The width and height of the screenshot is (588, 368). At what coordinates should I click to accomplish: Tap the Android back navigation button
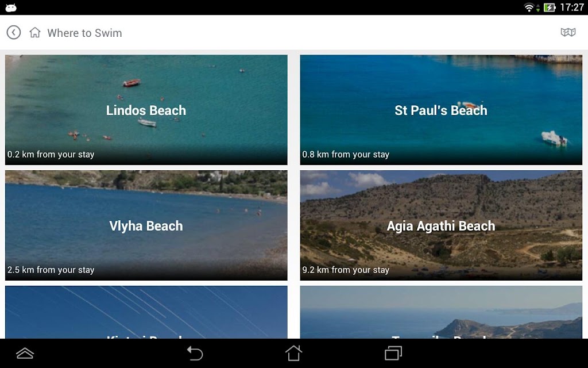coord(195,354)
